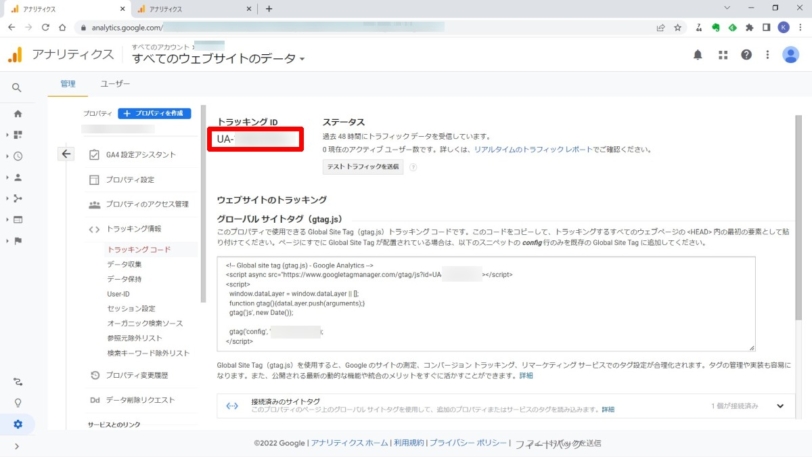812x457 pixels.
Task: Collapse the トラッキング情報 section
Action: (x=134, y=228)
